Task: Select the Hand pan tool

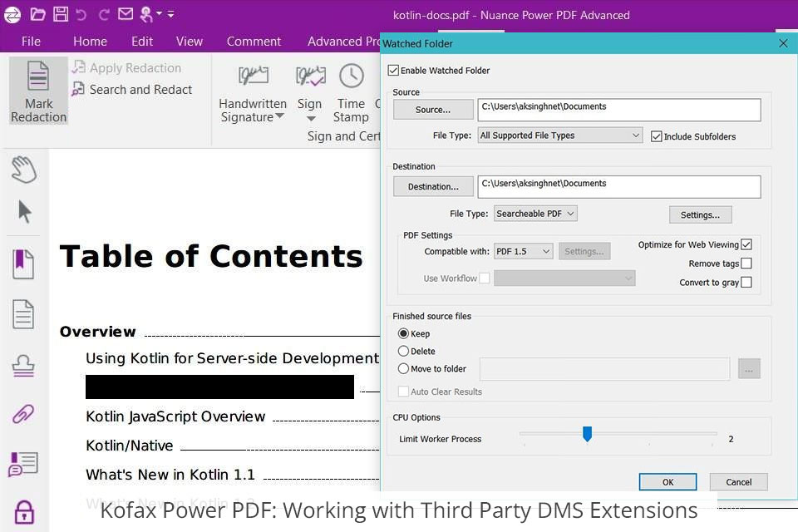Action: [24, 170]
